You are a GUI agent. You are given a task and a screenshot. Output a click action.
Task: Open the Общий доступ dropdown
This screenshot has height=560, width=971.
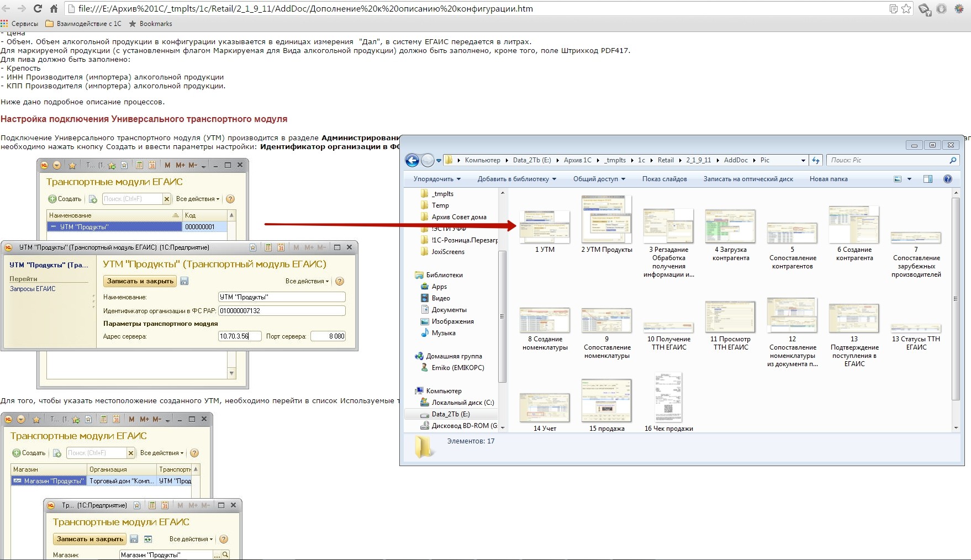tap(599, 179)
